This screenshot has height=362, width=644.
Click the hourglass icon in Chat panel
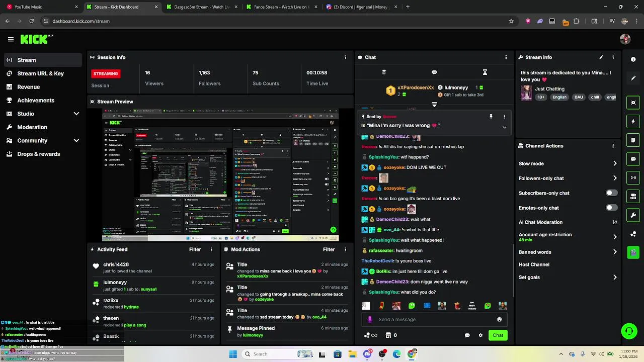(x=485, y=72)
